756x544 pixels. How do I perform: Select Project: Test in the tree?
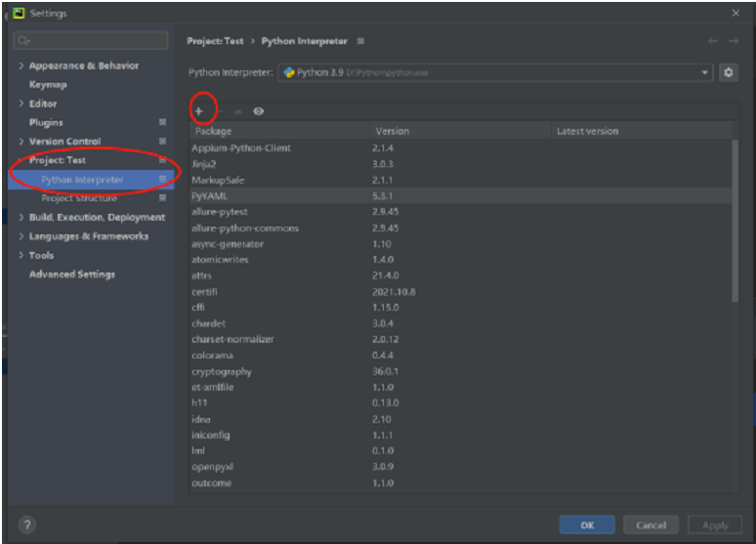(x=58, y=159)
